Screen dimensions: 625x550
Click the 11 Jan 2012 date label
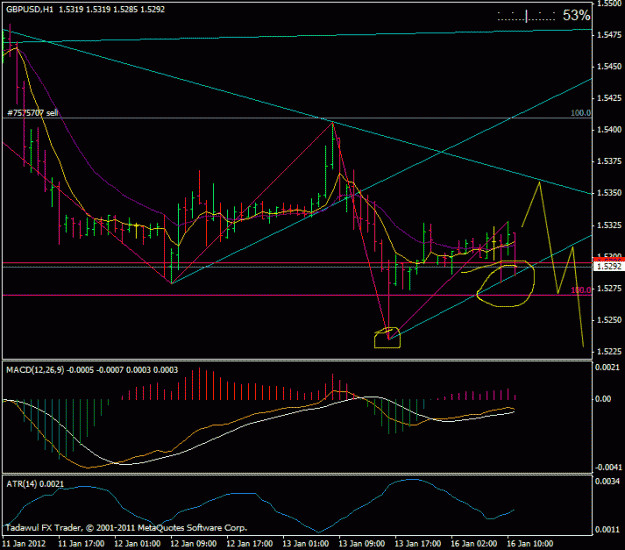click(24, 544)
